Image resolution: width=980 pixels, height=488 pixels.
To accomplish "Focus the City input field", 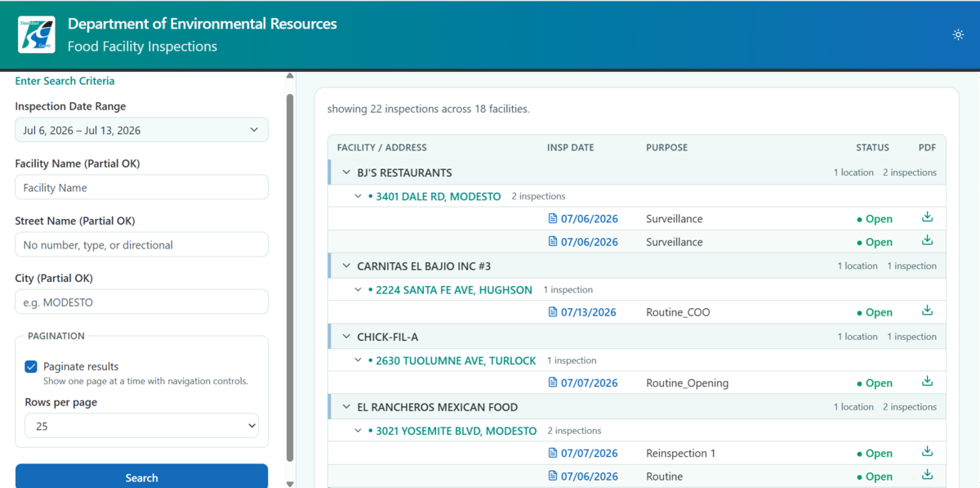I will (x=141, y=302).
